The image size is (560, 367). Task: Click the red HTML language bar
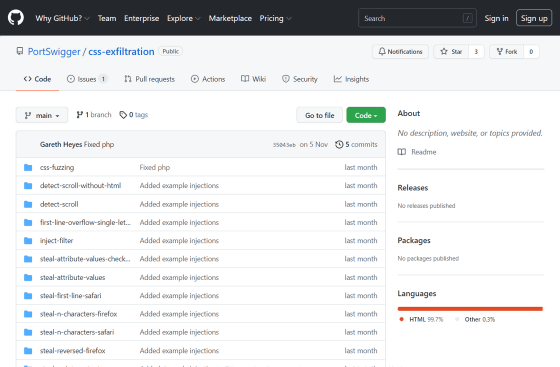click(x=470, y=309)
